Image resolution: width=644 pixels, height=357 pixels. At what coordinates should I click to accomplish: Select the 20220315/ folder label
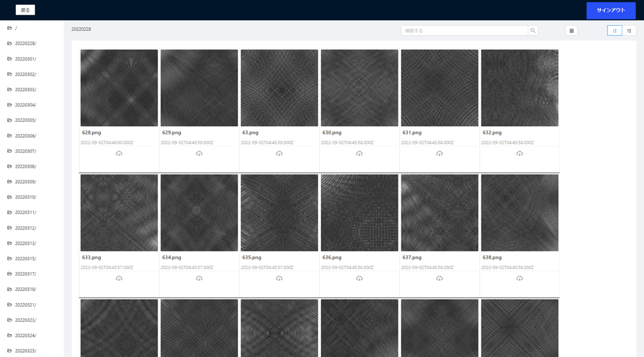tap(26, 259)
